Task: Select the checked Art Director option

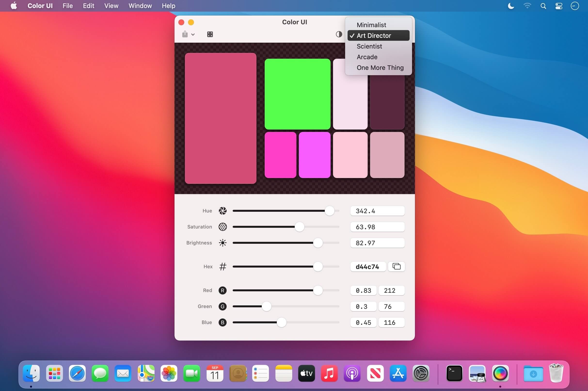Action: (374, 36)
